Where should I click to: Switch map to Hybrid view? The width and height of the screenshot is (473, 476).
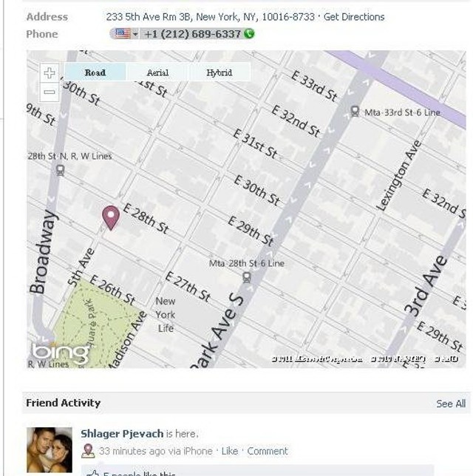tap(220, 72)
